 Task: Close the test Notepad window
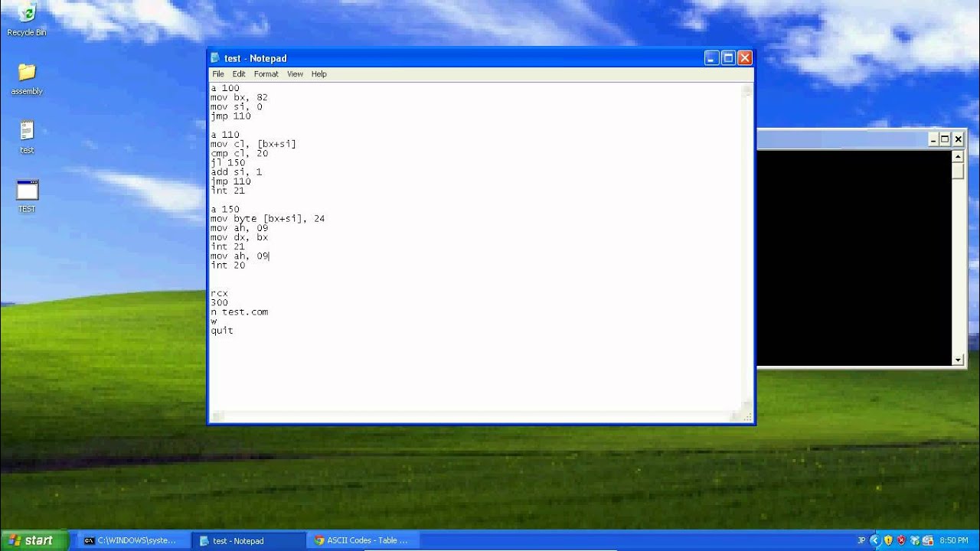(745, 58)
